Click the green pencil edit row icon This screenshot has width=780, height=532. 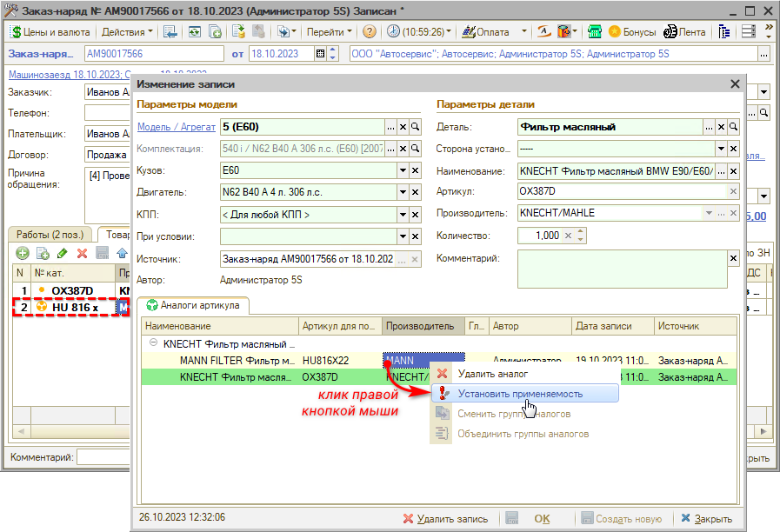tap(63, 254)
